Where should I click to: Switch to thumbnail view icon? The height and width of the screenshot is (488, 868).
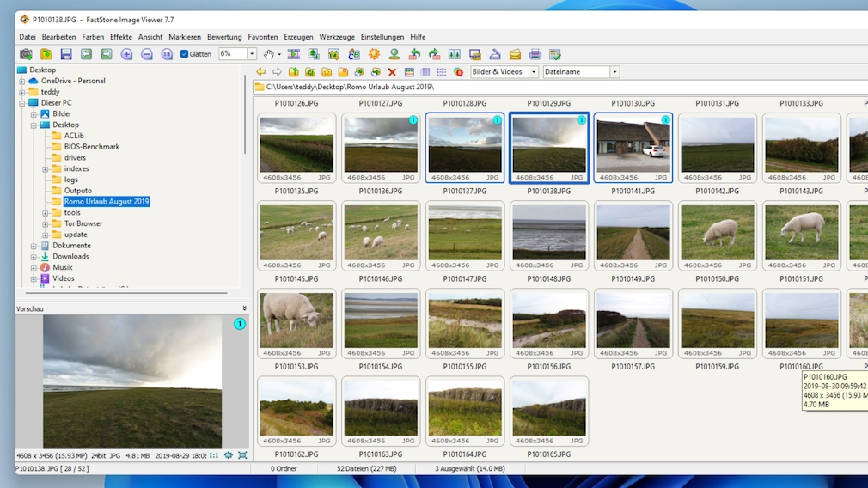point(409,72)
